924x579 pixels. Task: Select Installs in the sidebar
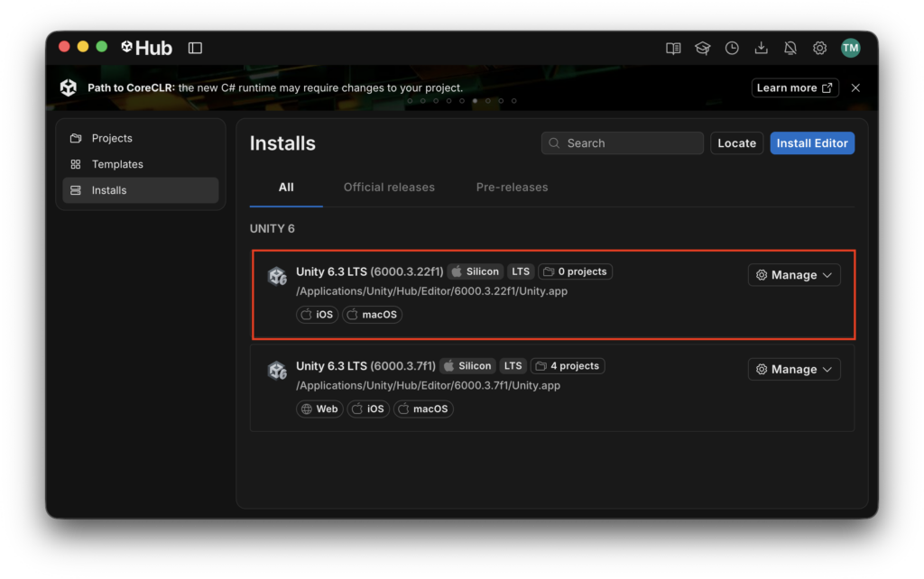[x=141, y=190]
